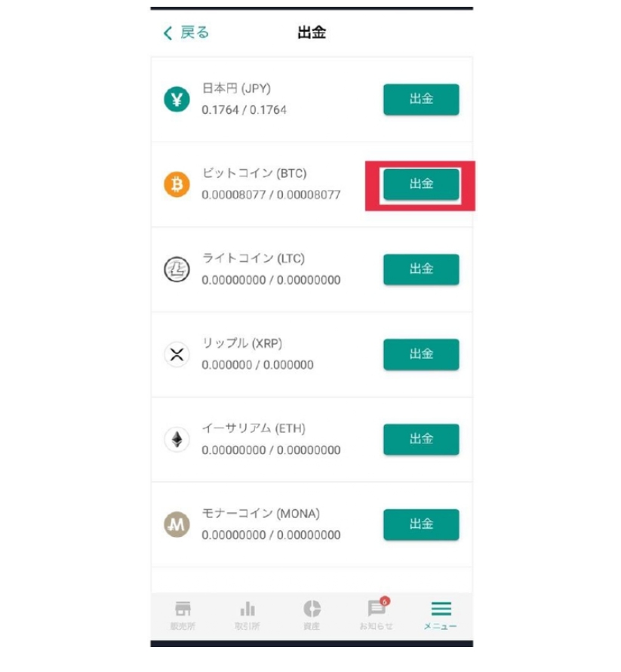Tap 出金 for Litecoin (LTC)
This screenshot has width=621, height=672.
tap(421, 269)
